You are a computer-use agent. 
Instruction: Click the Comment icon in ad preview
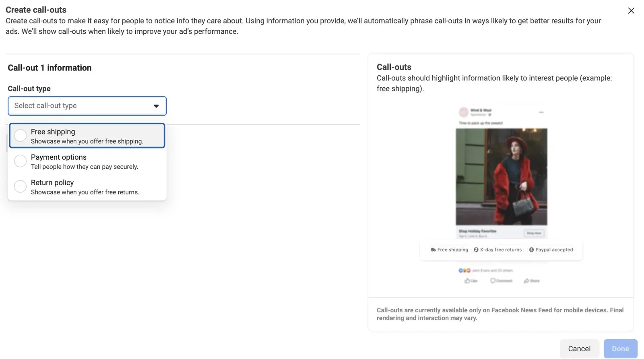tap(493, 281)
